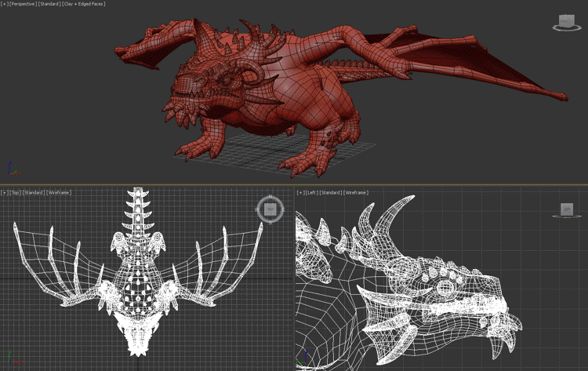The image size is (588, 371).
Task: Click the ViewCube in the Left viewport
Action: tap(567, 209)
